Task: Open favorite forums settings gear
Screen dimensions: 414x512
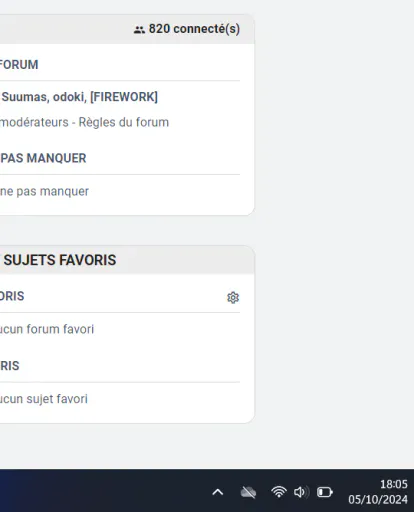Action: [233, 297]
